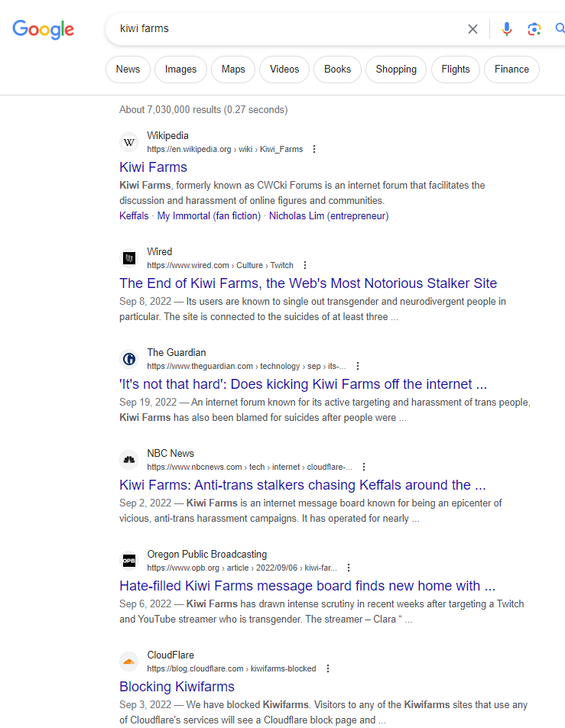Image resolution: width=565 pixels, height=728 pixels.
Task: Open the 'Nicholas Lim (entrepreneur)' sublink
Action: coord(329,216)
